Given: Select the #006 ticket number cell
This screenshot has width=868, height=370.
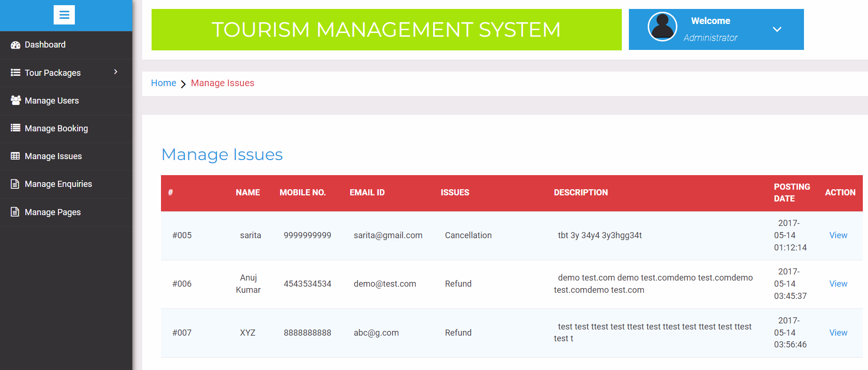Looking at the screenshot, I should (x=182, y=284).
